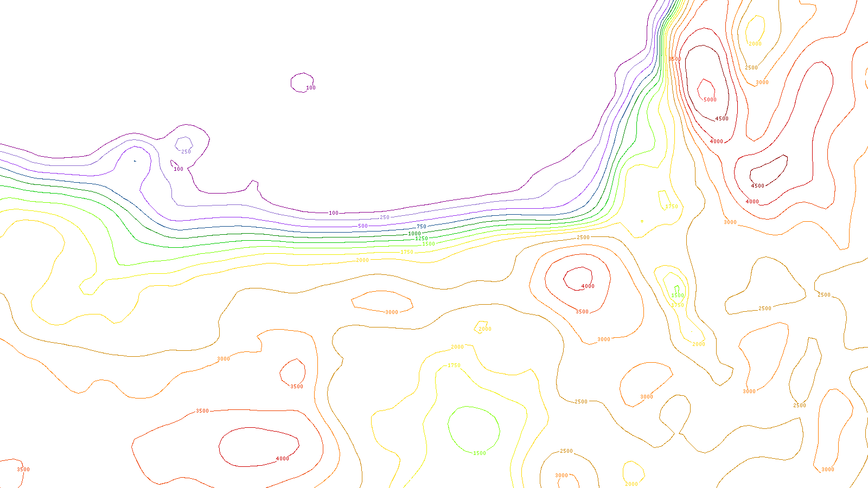The height and width of the screenshot is (488, 868).
Task: Click the 5000 contour label
Action: [x=710, y=100]
